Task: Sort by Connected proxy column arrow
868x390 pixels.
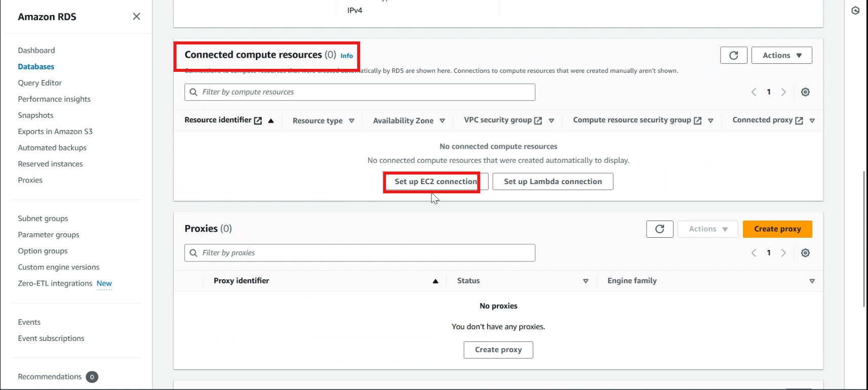Action: point(812,121)
